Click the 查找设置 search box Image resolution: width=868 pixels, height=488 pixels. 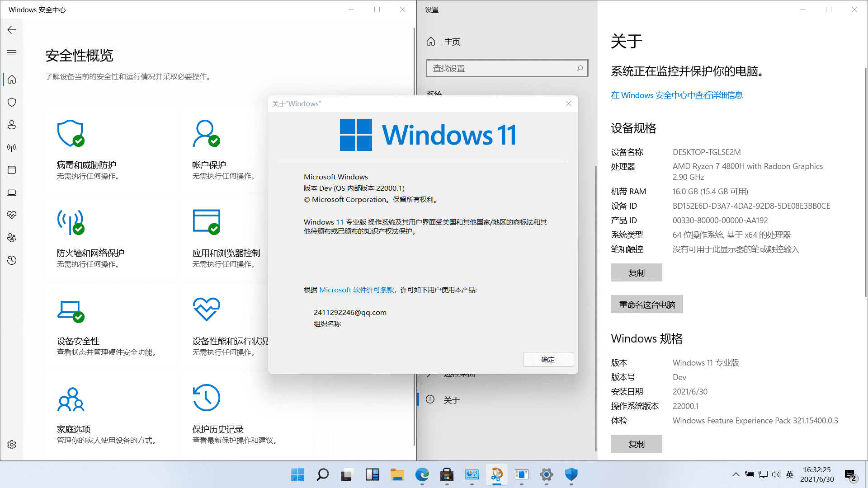[507, 68]
